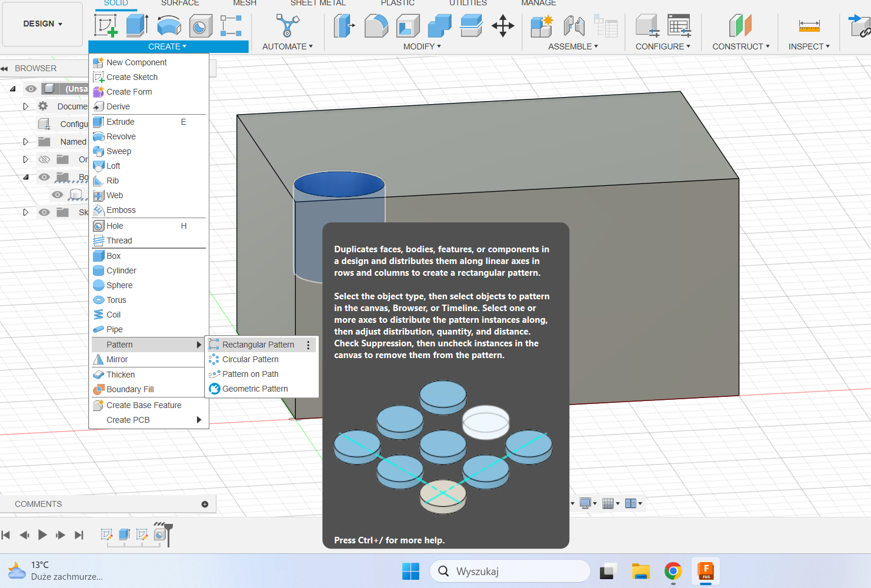Toggle visibility of the body item
Image resolution: width=871 pixels, height=588 pixels.
click(57, 195)
